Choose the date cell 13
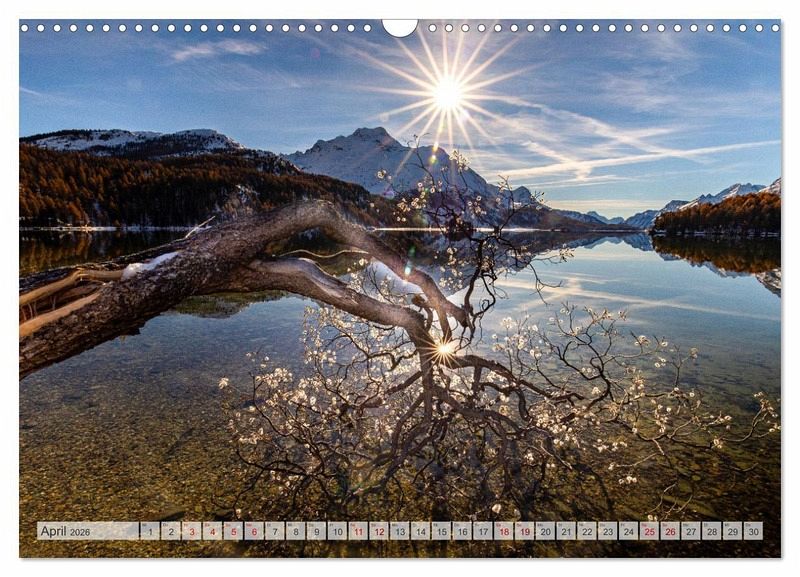Image resolution: width=800 pixels, height=577 pixels. pyautogui.click(x=399, y=531)
